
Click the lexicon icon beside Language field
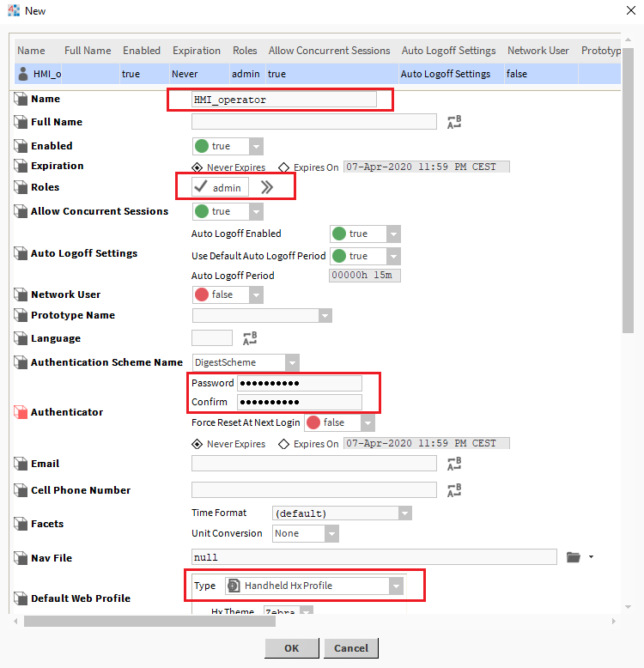[250, 338]
